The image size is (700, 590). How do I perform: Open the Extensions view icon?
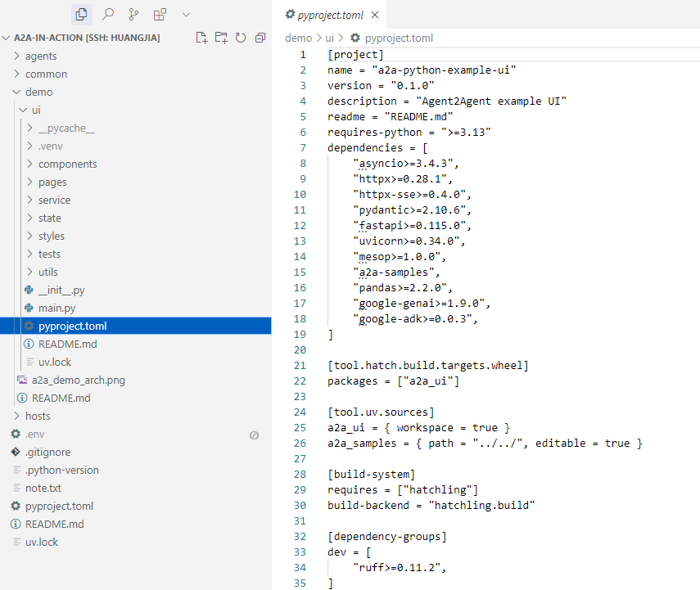[160, 14]
